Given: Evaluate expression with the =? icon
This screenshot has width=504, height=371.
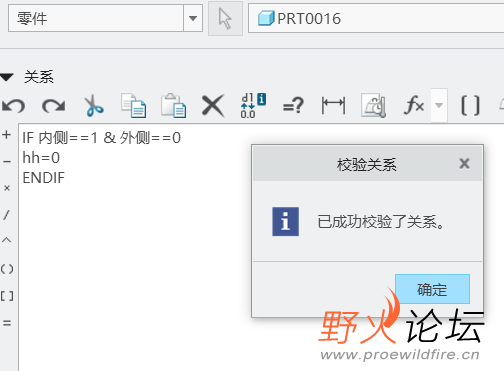Looking at the screenshot, I should point(293,106).
